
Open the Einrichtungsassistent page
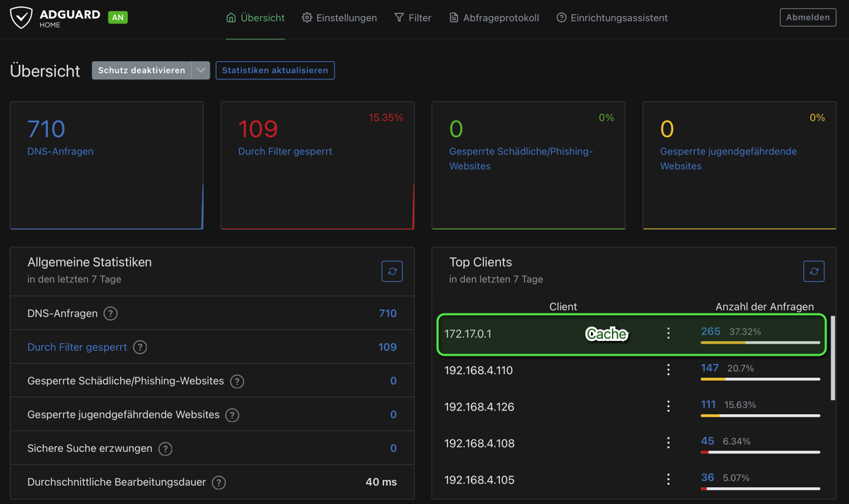click(x=612, y=18)
